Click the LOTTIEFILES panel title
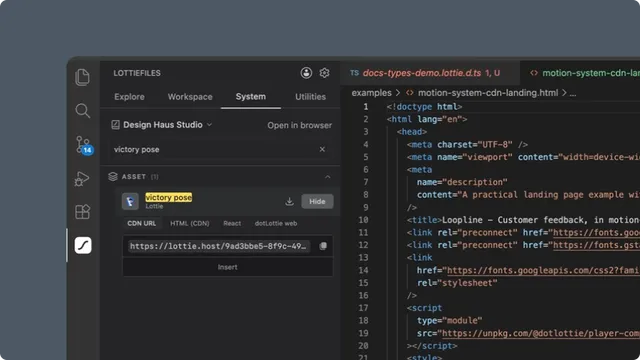 (x=137, y=73)
